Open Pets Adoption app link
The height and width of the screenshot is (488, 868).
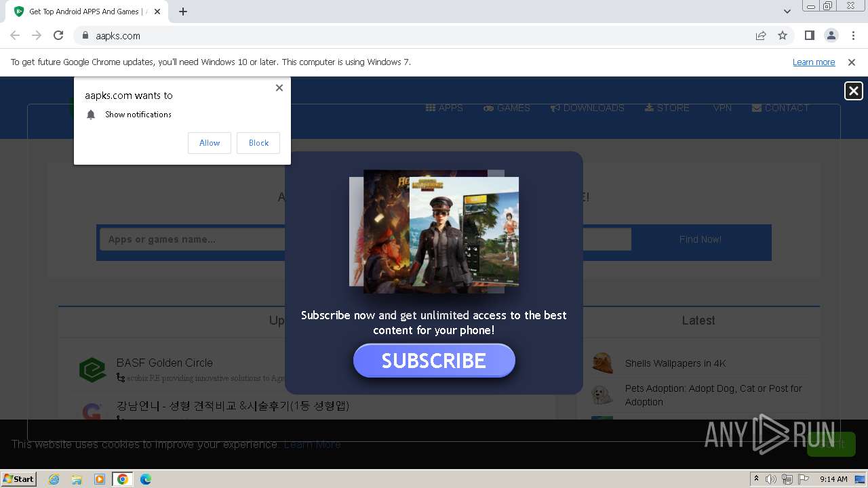tap(713, 395)
